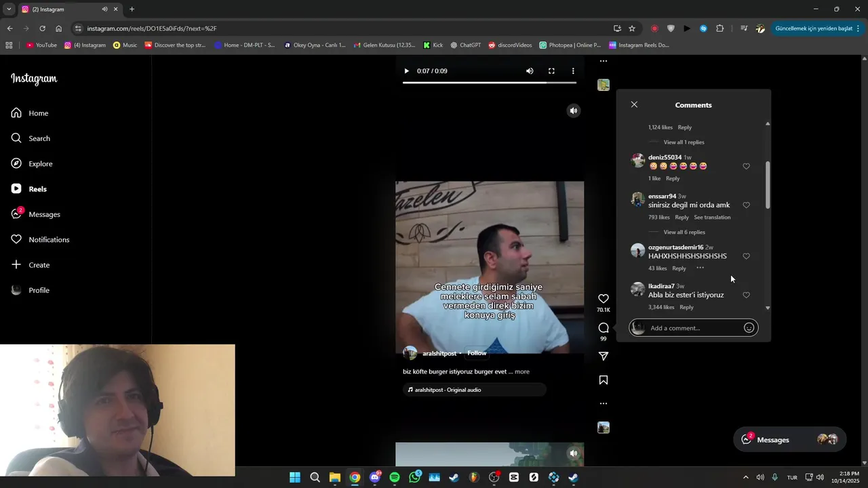Image resolution: width=868 pixels, height=488 pixels.
Task: Like enssarr94's comment
Action: pos(746,205)
